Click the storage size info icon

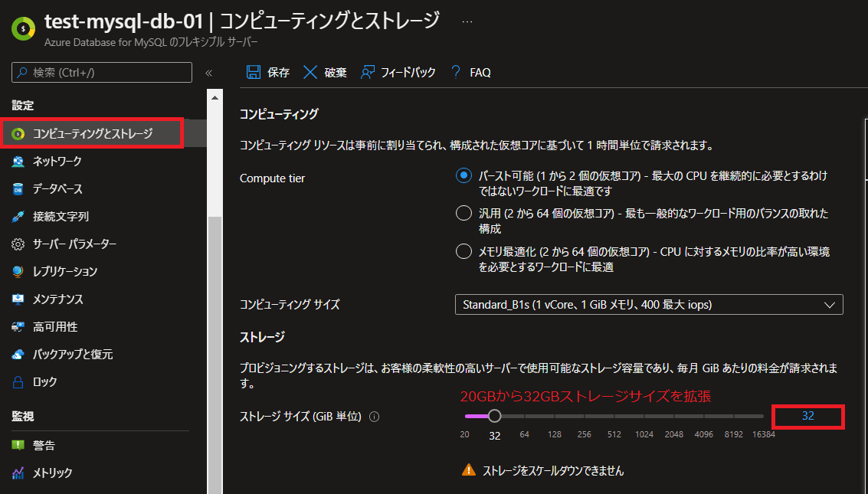click(x=374, y=417)
